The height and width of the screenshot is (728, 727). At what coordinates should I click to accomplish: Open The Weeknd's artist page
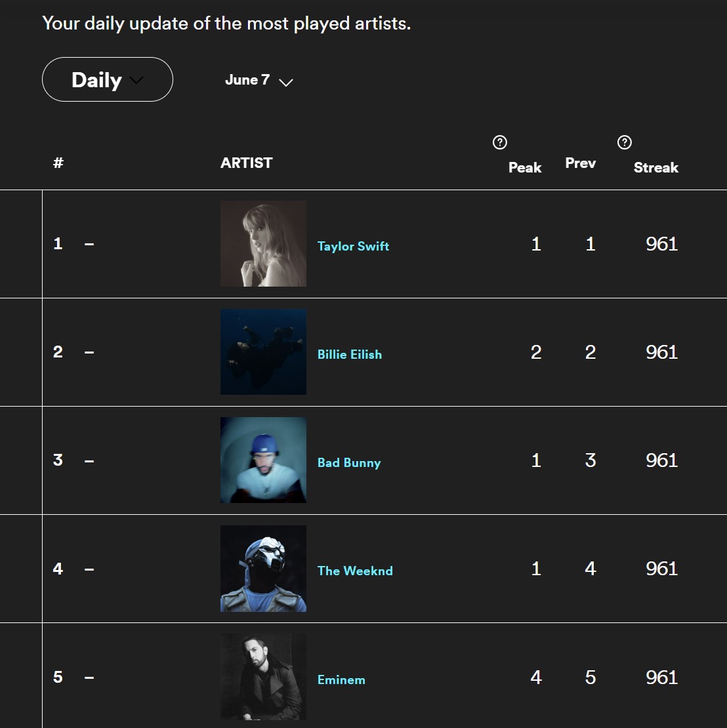(355, 571)
